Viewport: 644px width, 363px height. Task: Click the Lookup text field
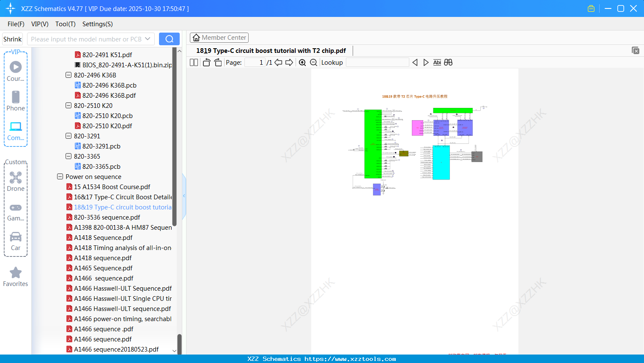378,63
